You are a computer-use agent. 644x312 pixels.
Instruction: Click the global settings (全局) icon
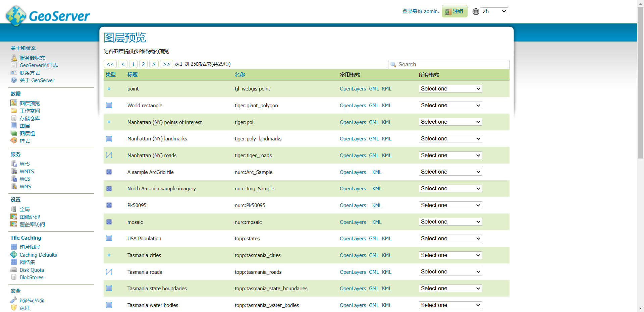[x=14, y=209]
